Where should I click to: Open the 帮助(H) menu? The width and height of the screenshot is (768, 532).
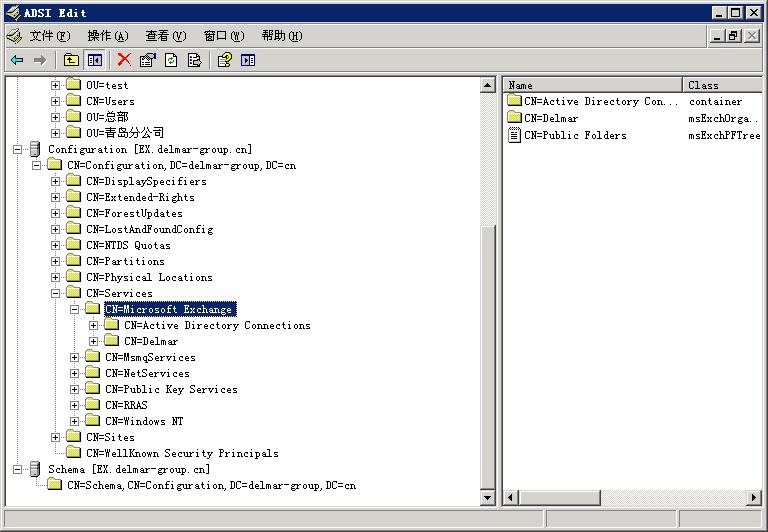[x=282, y=36]
